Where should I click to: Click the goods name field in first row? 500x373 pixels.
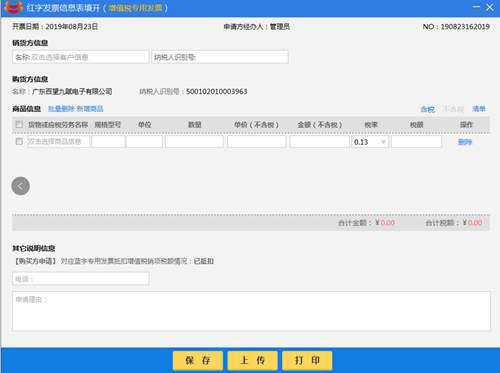pos(58,142)
